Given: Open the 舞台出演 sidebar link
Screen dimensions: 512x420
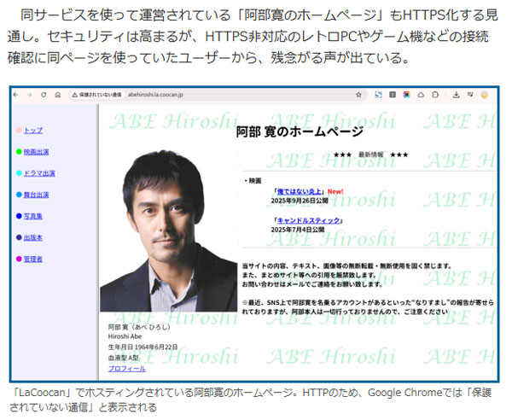Looking at the screenshot, I should 36,195.
